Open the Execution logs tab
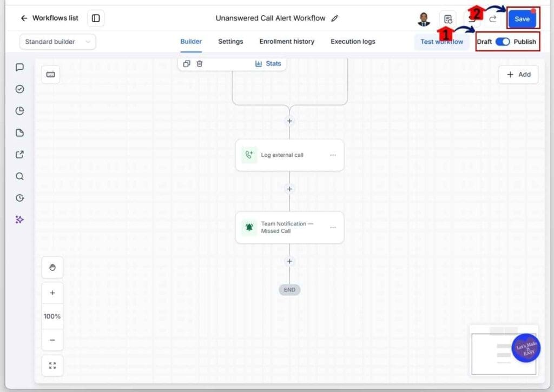 coord(353,41)
